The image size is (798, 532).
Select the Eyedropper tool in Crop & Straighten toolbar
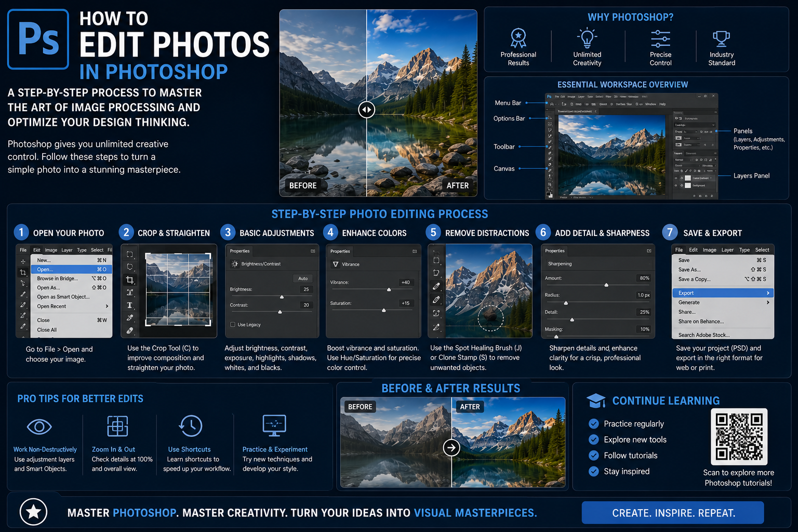(x=130, y=317)
